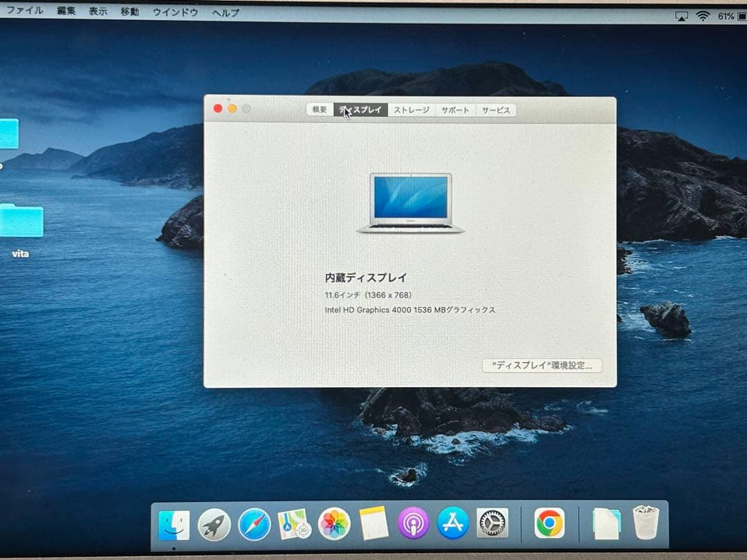Open the ヘルプ menu
This screenshot has height=560, width=747.
pos(225,13)
